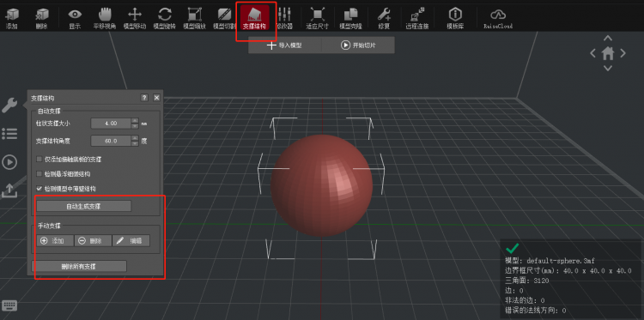
Task: Click the 自动生成支撑 button
Action: 84,206
